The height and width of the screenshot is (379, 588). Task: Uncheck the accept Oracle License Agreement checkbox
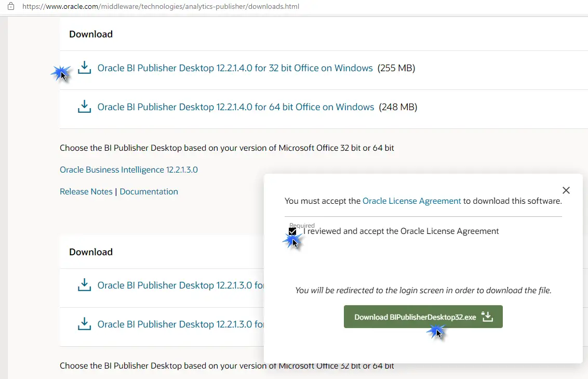point(292,231)
